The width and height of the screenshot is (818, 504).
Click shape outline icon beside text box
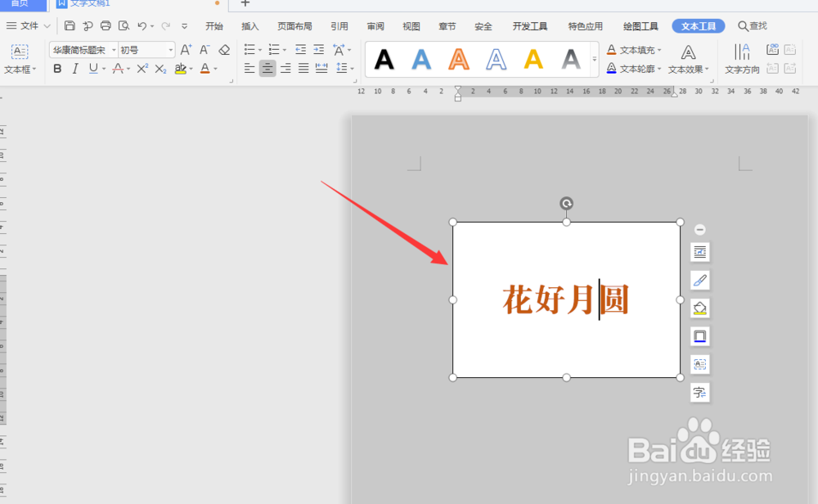point(700,336)
